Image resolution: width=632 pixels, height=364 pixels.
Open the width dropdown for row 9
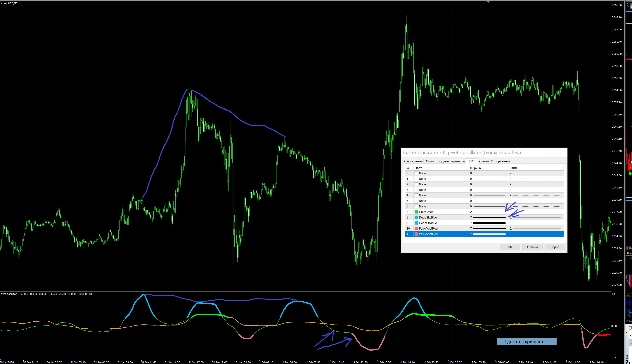coord(488,223)
